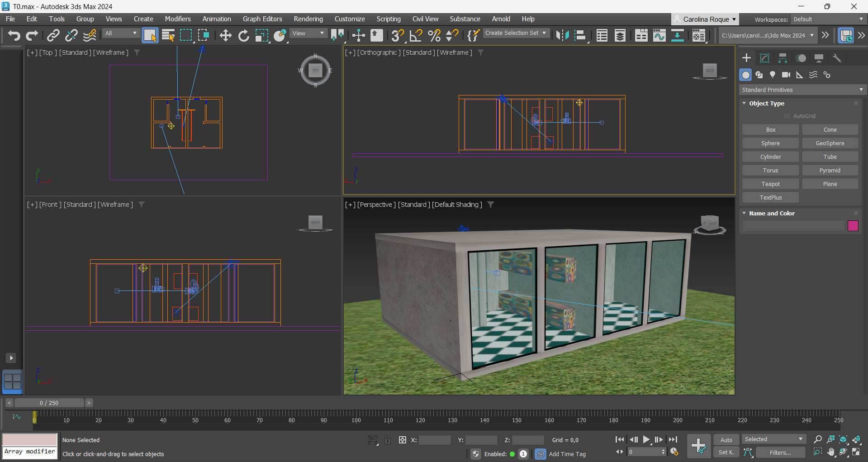The width and height of the screenshot is (868, 462).
Task: Open the Rendering menu
Action: coord(308,19)
